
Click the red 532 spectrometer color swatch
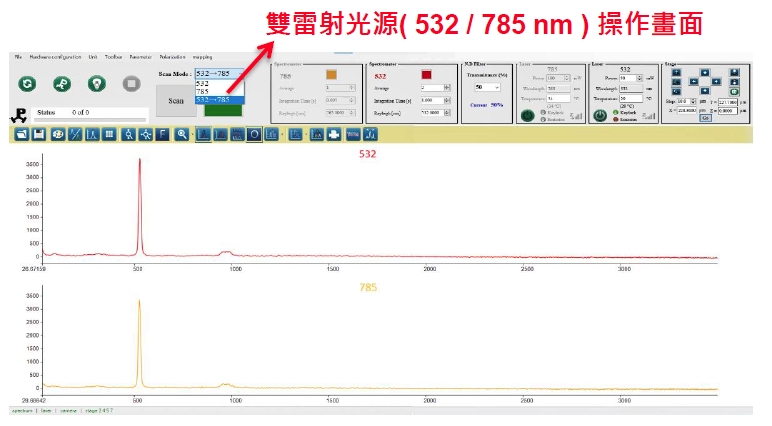[426, 75]
